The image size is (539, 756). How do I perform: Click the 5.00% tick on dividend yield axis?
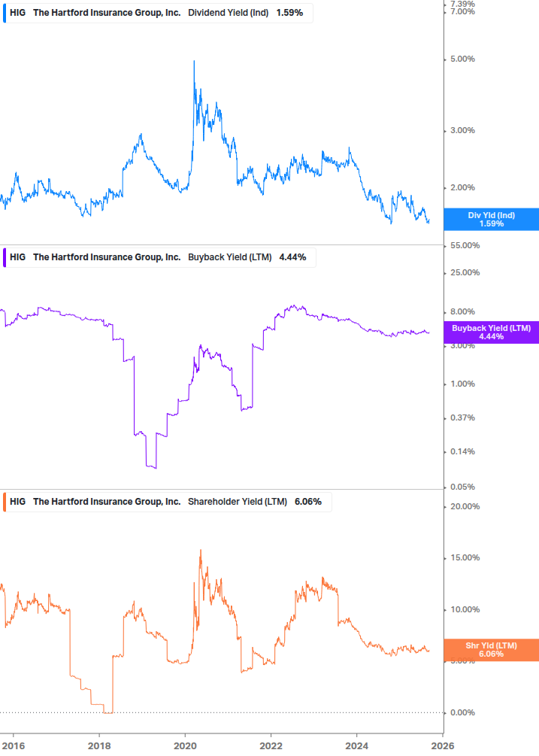(x=462, y=59)
